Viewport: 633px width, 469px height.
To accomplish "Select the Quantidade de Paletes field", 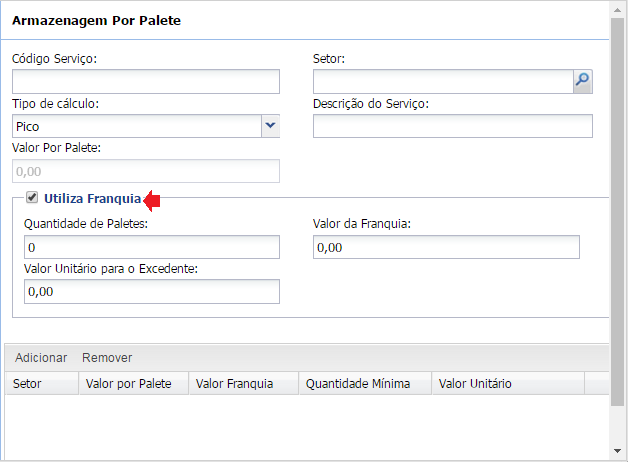I will tap(152, 247).
